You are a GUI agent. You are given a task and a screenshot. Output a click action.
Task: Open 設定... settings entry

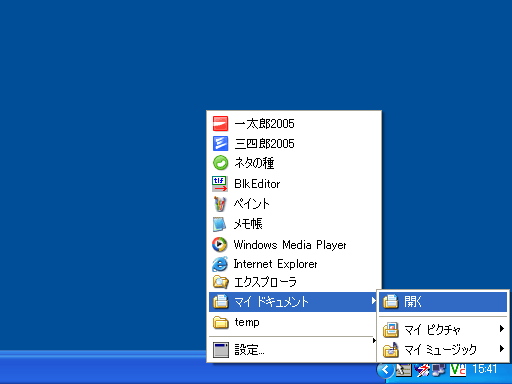pyautogui.click(x=293, y=350)
